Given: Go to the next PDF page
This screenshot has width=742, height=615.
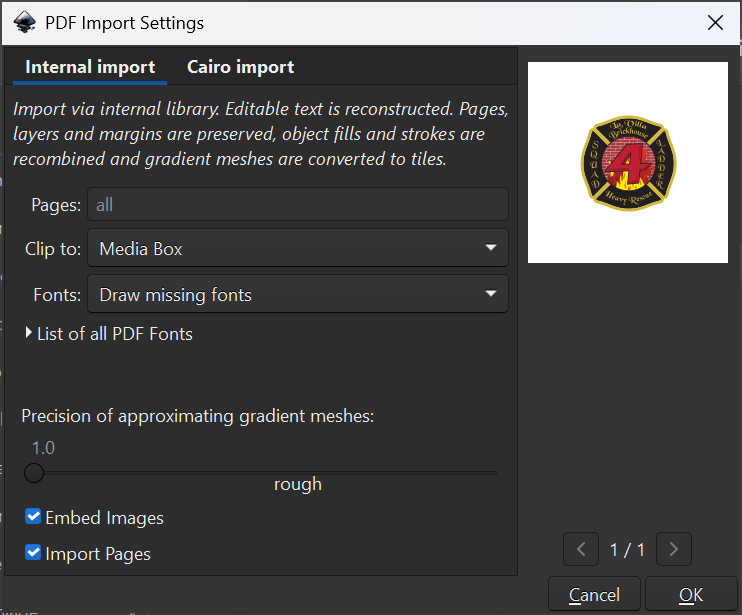Looking at the screenshot, I should tap(674, 549).
